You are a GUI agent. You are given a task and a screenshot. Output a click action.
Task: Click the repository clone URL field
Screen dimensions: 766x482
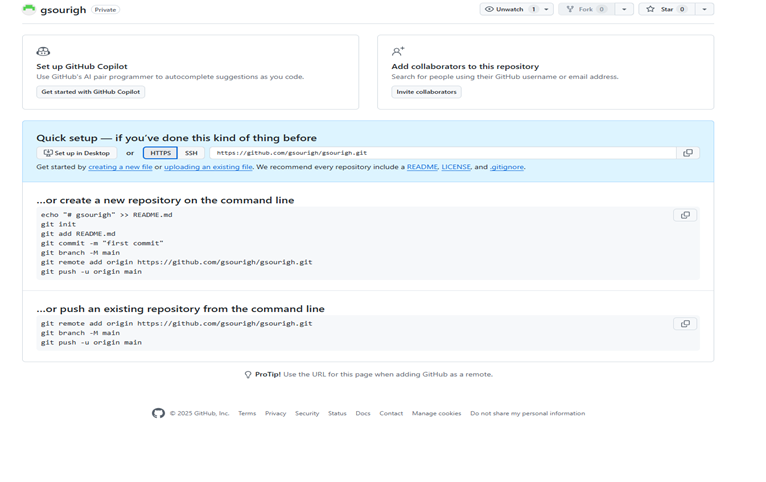(443, 153)
